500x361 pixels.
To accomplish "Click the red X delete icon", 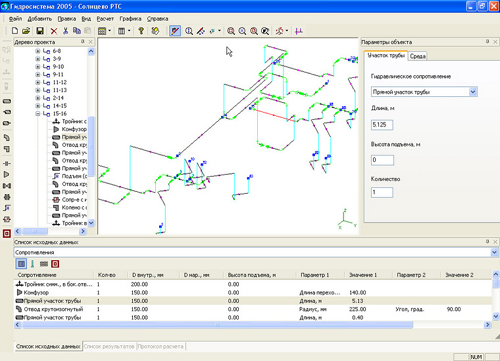I will [x=54, y=31].
